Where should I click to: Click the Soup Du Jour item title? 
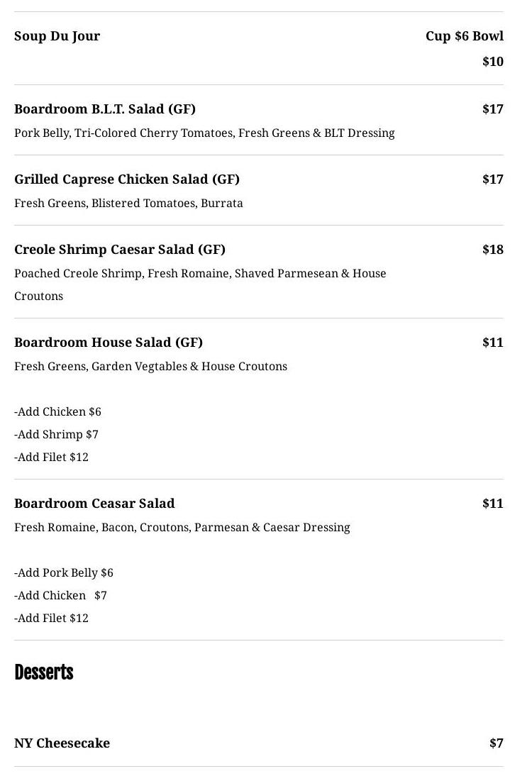click(x=57, y=36)
